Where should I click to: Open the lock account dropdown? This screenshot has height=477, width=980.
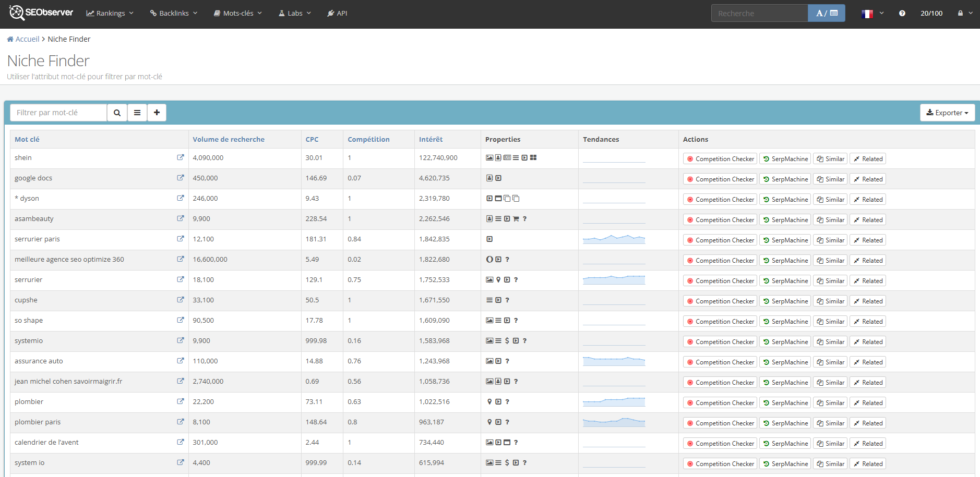(965, 14)
